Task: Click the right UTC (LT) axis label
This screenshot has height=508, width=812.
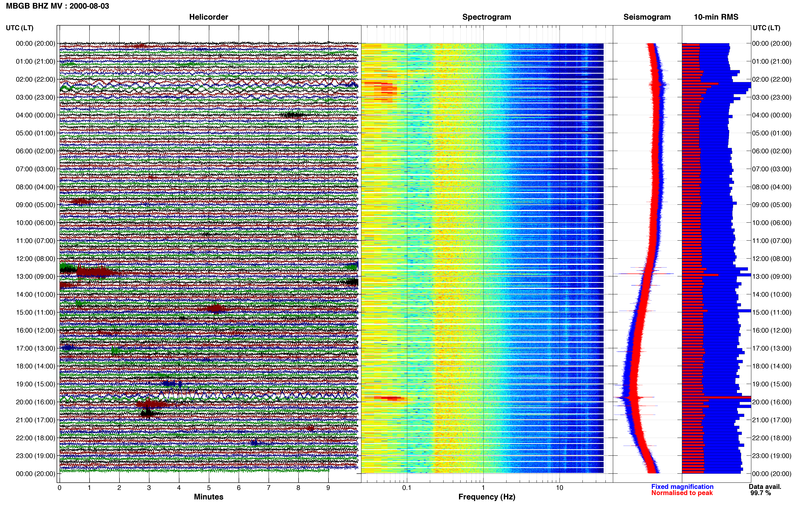Action: pos(766,28)
